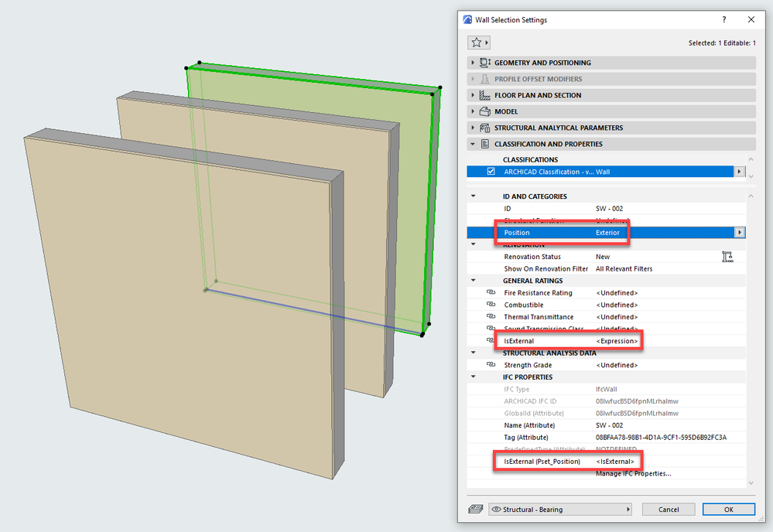
Task: Select the IsExternal (Pset_Position) row
Action: coord(606,462)
